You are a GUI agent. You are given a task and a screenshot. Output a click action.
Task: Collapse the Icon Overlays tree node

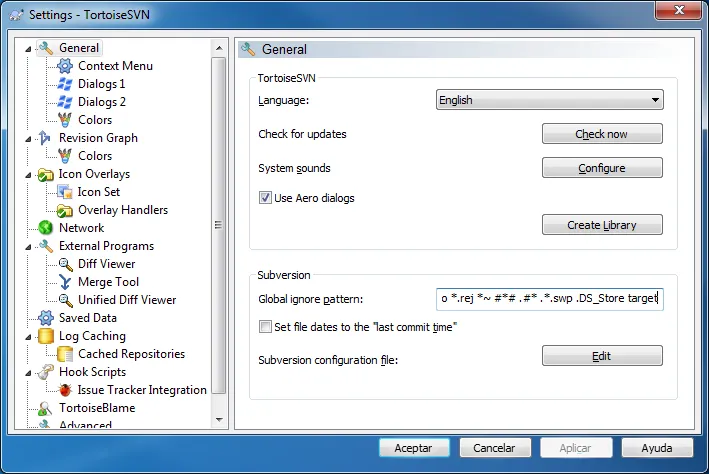(x=28, y=175)
